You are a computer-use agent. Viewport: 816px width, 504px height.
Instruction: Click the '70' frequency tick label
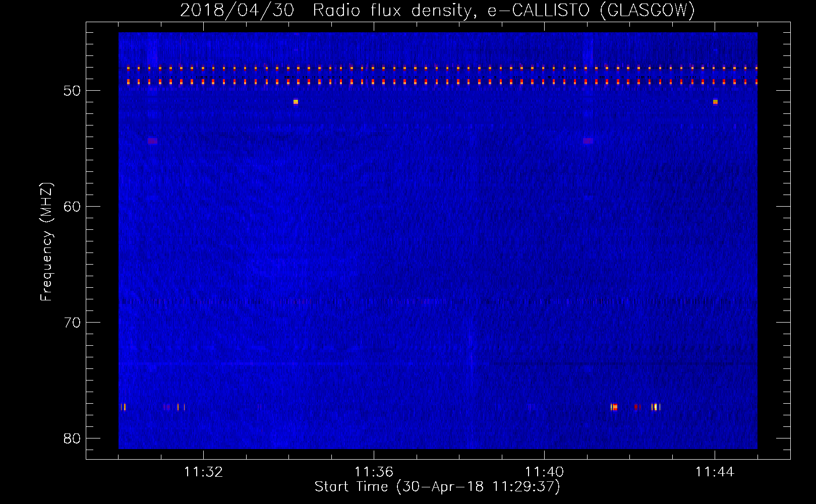coord(73,323)
